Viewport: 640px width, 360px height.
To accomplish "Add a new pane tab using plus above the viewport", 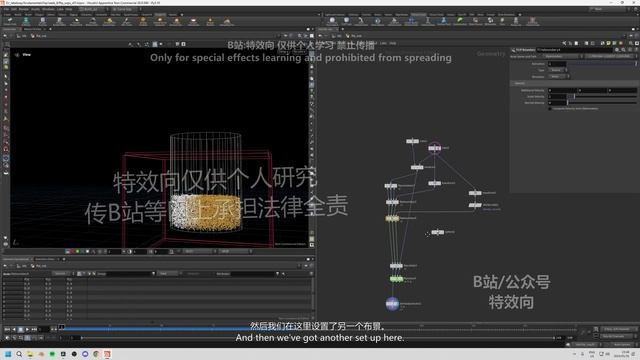I will [50, 29].
